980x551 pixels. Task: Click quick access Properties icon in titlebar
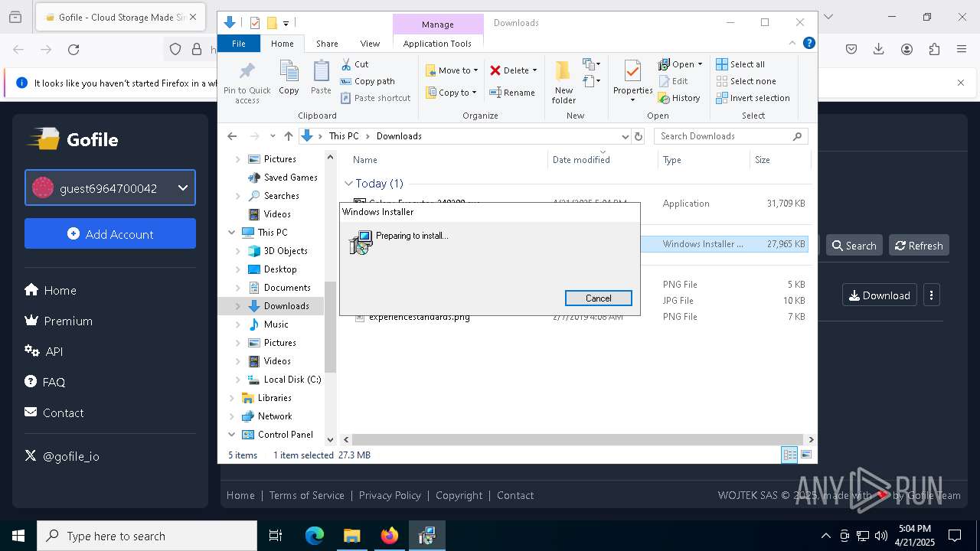(255, 23)
